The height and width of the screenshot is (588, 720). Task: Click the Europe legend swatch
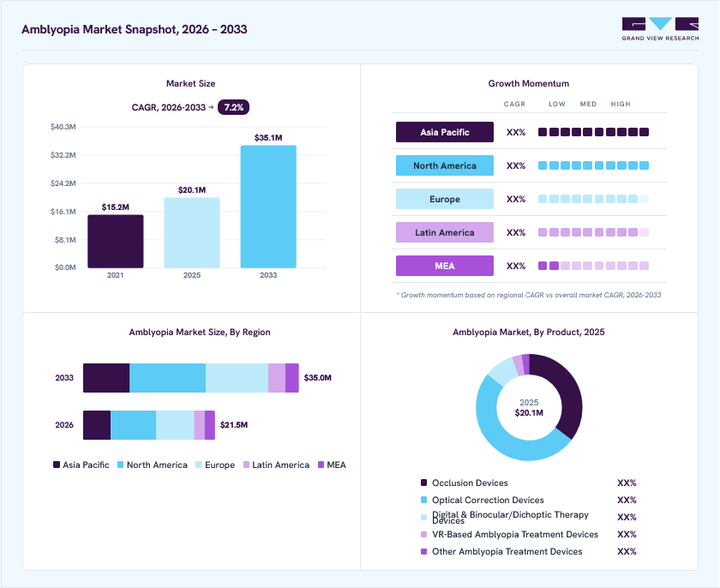[x=198, y=465]
